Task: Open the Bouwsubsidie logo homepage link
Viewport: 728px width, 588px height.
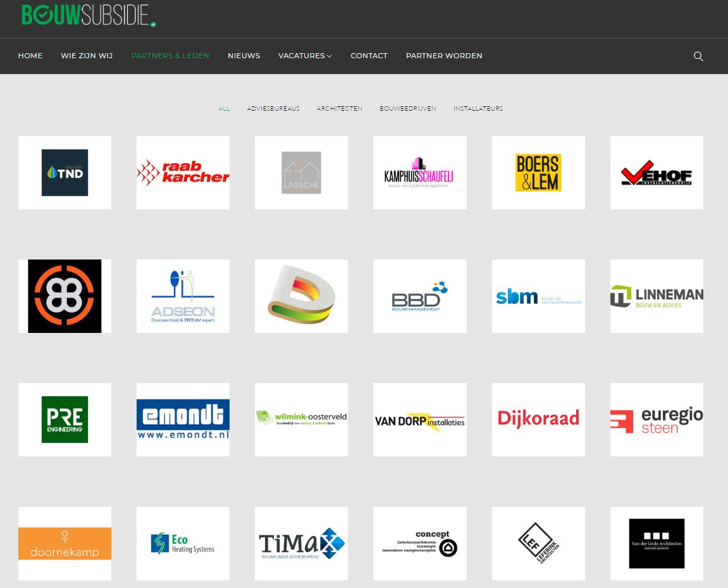Action: click(x=89, y=15)
